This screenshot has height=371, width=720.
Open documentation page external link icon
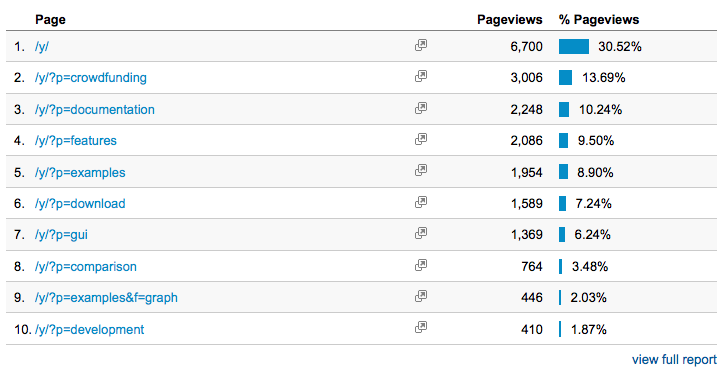click(x=421, y=108)
